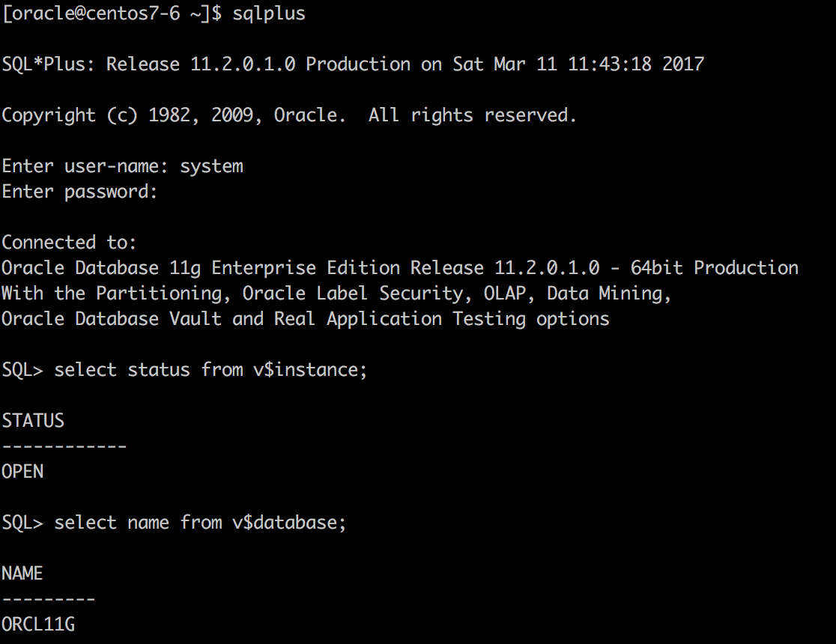This screenshot has width=836, height=644.
Task: Click the second SQL> prompt
Action: [x=22, y=523]
